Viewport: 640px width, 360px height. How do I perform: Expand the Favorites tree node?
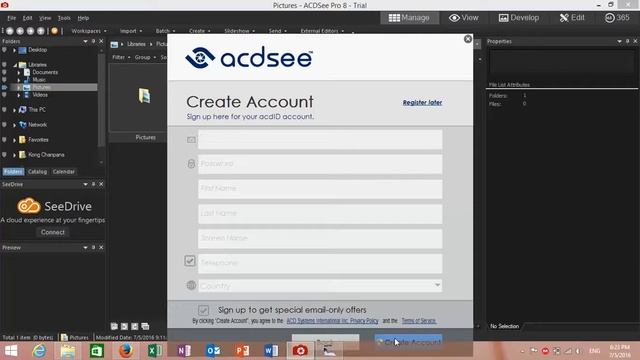15,140
